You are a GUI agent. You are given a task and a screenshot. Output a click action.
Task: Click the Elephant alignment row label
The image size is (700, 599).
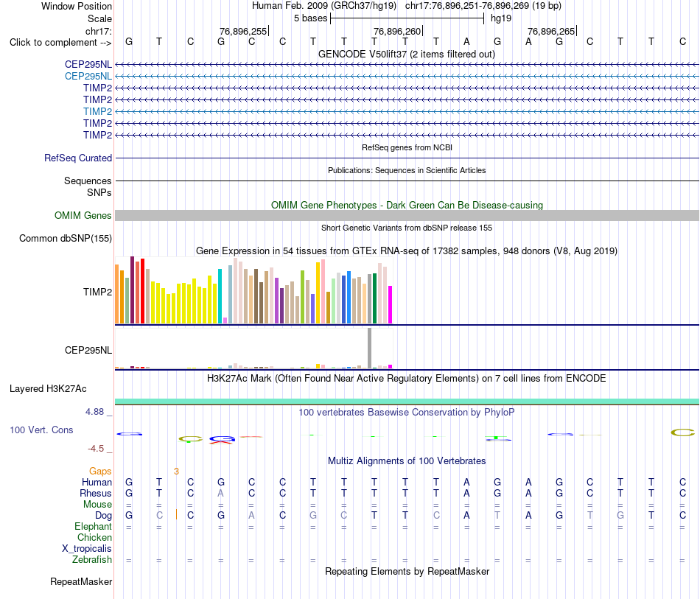pyautogui.click(x=93, y=527)
